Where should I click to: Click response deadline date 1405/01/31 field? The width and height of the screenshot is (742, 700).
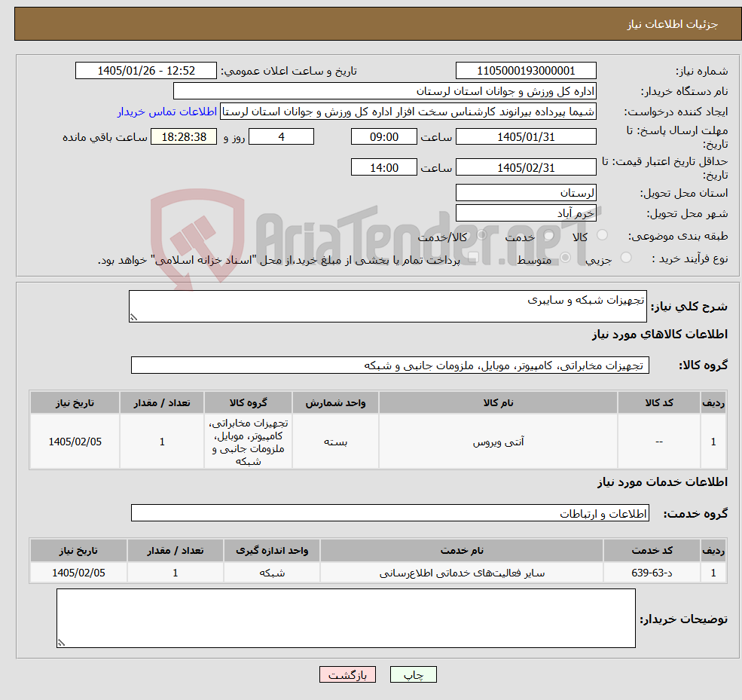pos(526,137)
